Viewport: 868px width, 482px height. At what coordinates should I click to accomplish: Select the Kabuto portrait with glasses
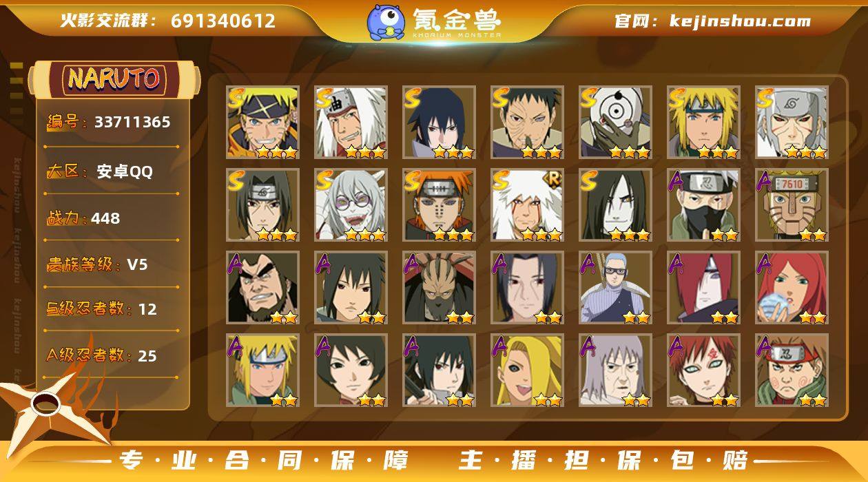tap(351, 205)
